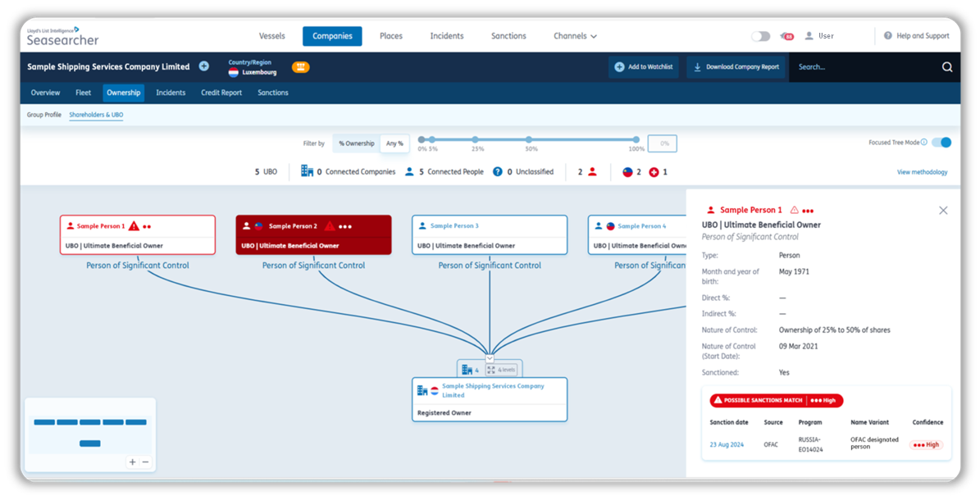Screen dimensions: 980x500
Task: Open the View methodology link
Action: (x=922, y=172)
